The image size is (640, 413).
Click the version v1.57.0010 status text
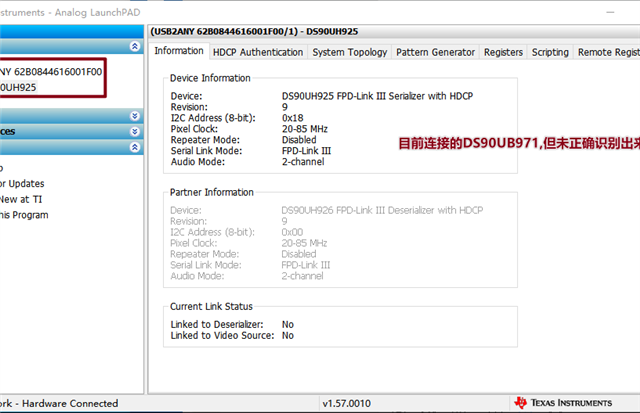pos(347,404)
